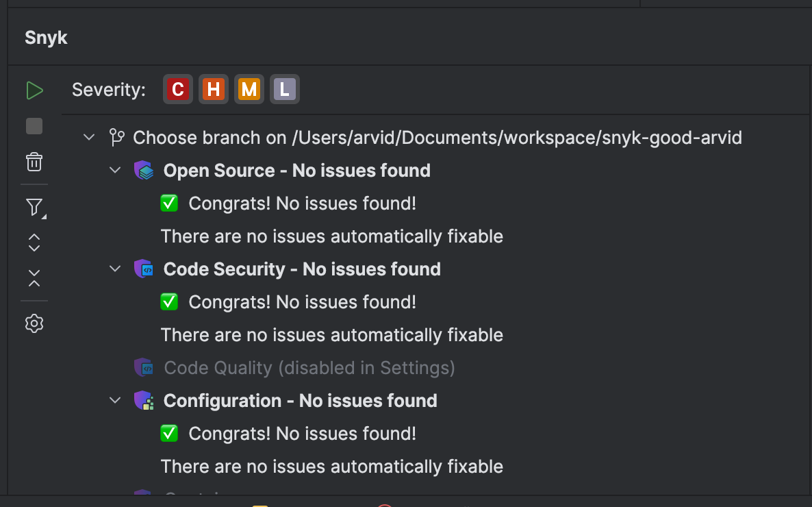Toggle High severity filter
The height and width of the screenshot is (507, 812).
[x=214, y=89]
